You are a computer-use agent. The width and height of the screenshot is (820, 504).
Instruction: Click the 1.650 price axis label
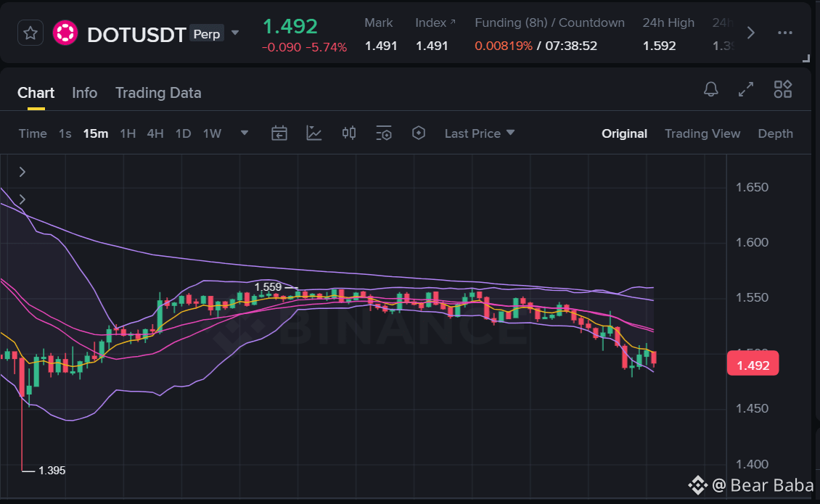[752, 187]
